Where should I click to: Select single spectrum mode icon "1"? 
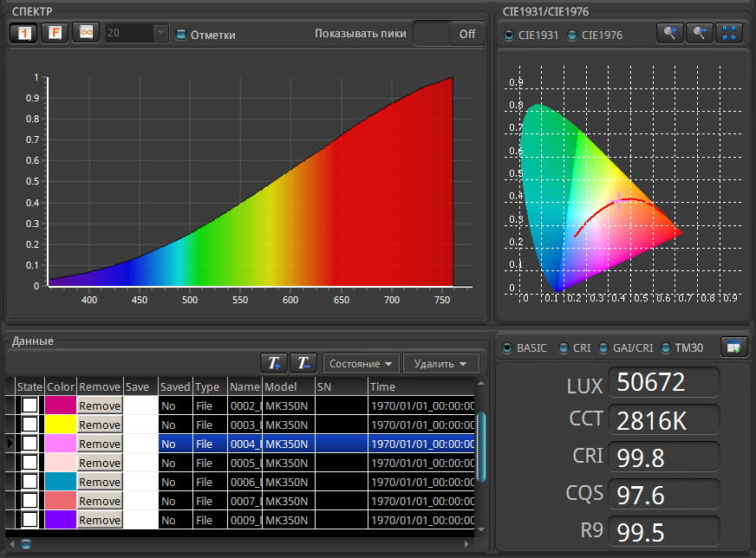point(23,33)
